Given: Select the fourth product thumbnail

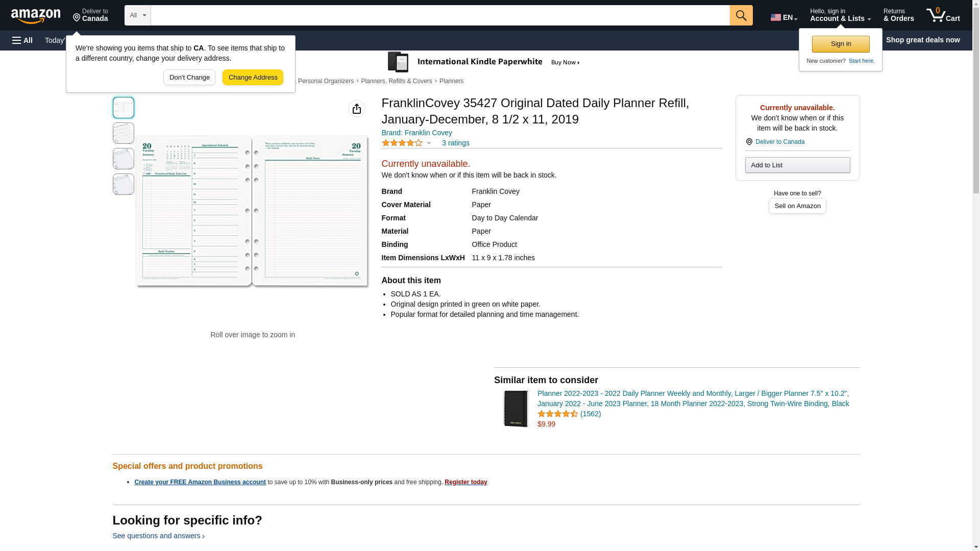Looking at the screenshot, I should coord(124,184).
